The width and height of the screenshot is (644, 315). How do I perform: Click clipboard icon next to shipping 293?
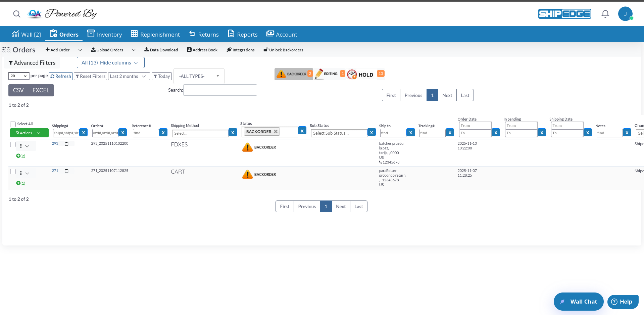tap(66, 144)
